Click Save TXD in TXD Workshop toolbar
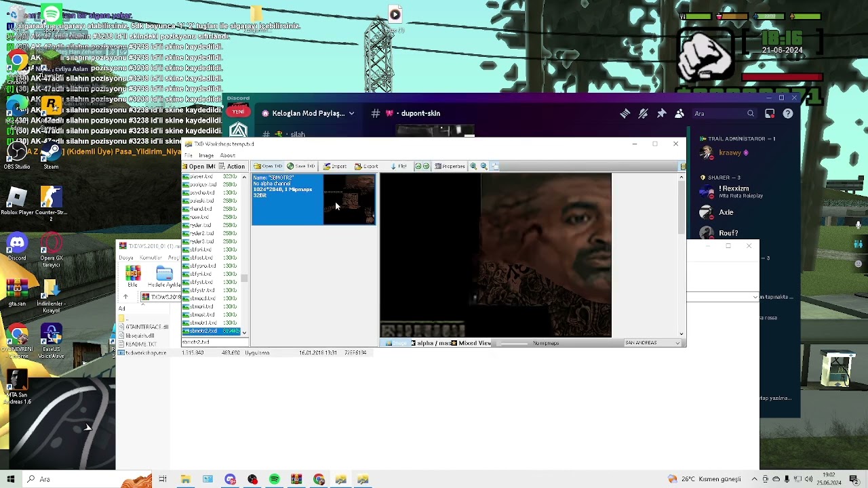Viewport: 868px width, 488px height. coord(301,166)
